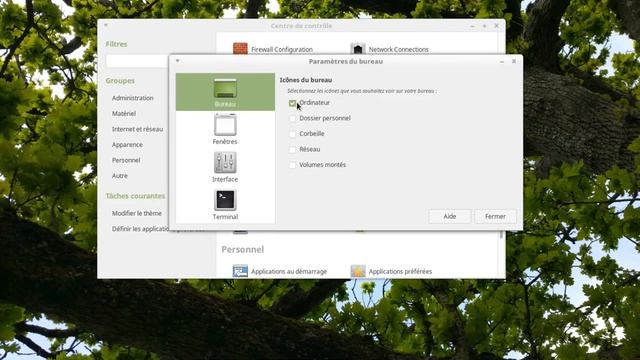Minimize the Paramètres du bureau window
The image size is (640, 360).
pos(502,61)
